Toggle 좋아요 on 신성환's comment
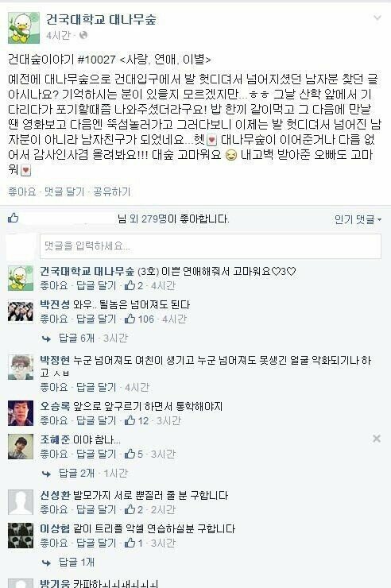391x588 pixels. pos(54,509)
